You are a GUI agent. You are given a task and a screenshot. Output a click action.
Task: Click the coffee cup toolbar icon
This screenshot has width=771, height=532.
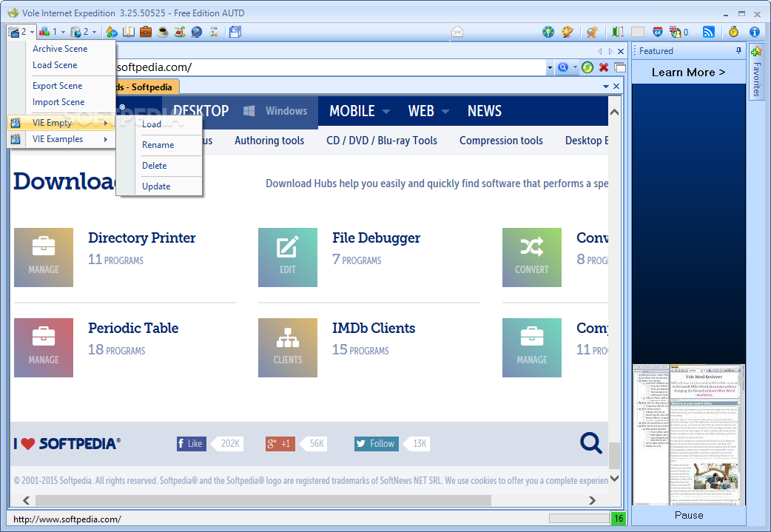[x=163, y=32]
